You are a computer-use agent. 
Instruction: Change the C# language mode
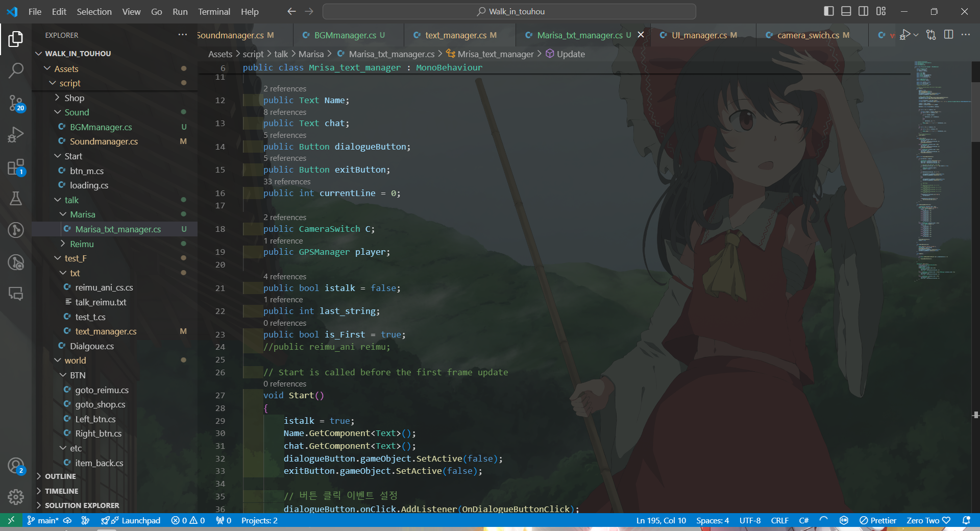coord(803,520)
